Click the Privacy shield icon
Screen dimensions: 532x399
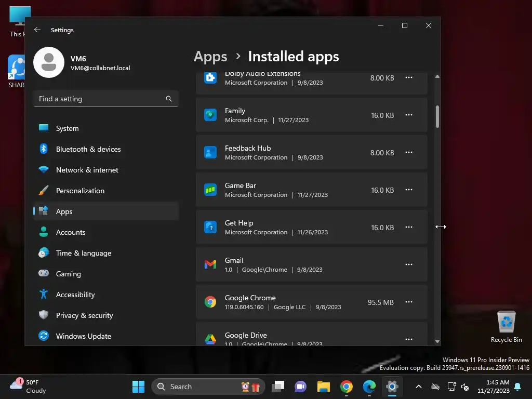point(44,315)
